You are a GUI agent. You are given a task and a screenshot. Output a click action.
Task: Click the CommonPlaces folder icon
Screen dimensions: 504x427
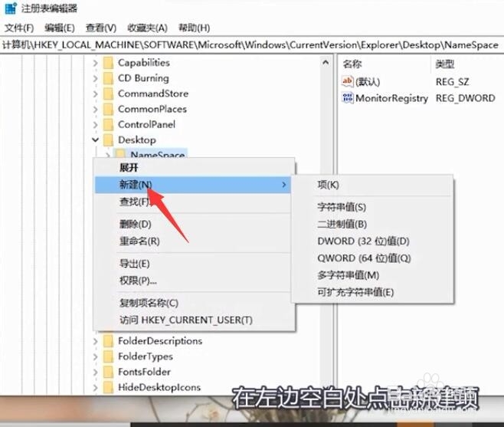[108, 109]
